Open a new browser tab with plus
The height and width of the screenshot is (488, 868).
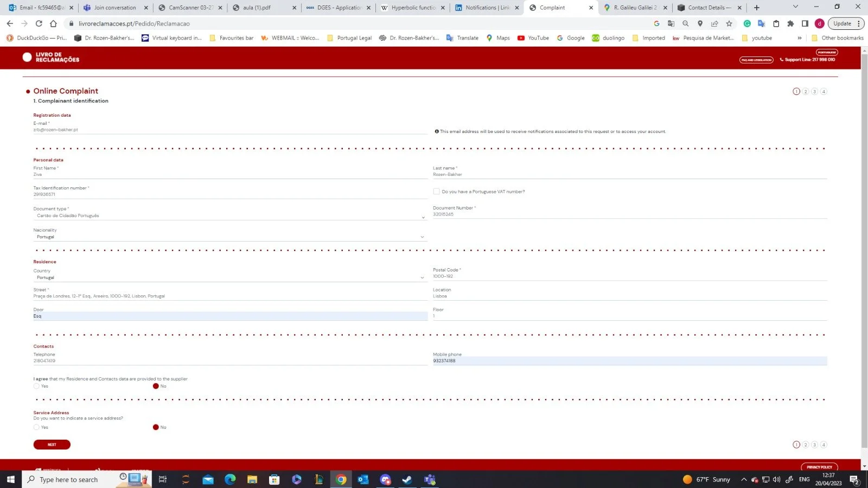point(757,8)
